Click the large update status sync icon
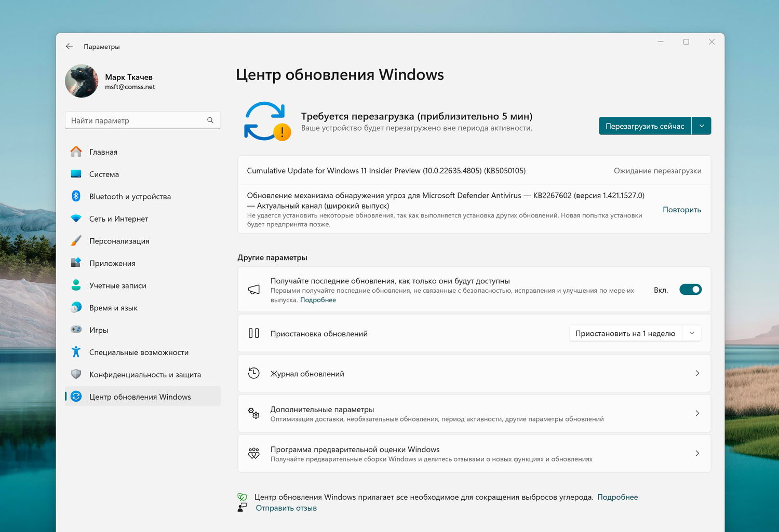 coord(267,121)
